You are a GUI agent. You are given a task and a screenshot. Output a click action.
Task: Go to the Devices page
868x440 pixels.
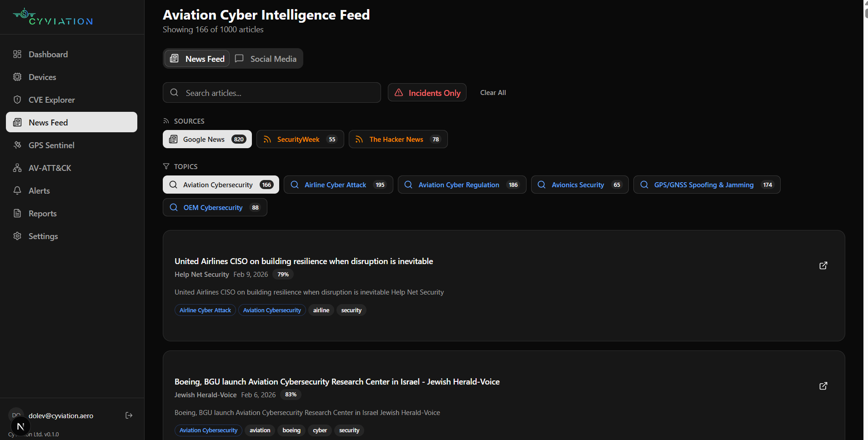coord(71,77)
